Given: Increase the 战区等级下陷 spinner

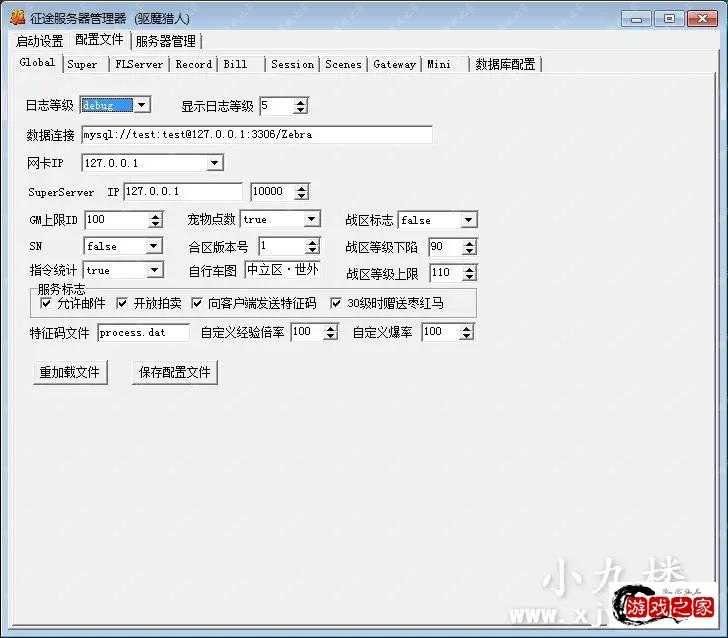Looking at the screenshot, I should [x=470, y=243].
